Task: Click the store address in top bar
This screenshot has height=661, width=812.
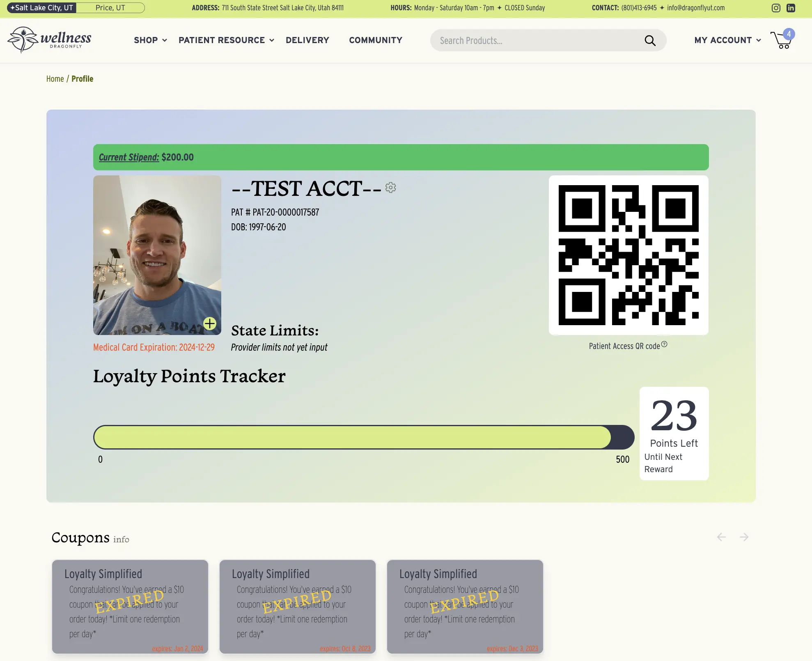Action: 282,8
